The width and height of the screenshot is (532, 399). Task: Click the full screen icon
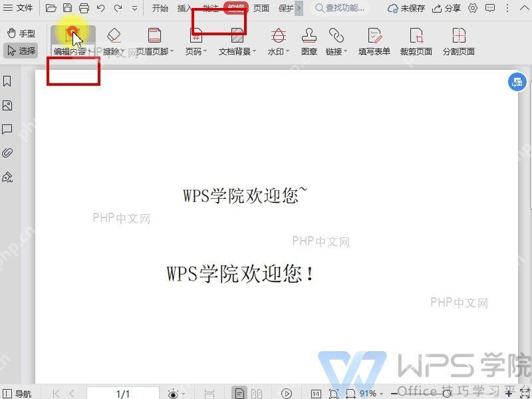point(524,394)
